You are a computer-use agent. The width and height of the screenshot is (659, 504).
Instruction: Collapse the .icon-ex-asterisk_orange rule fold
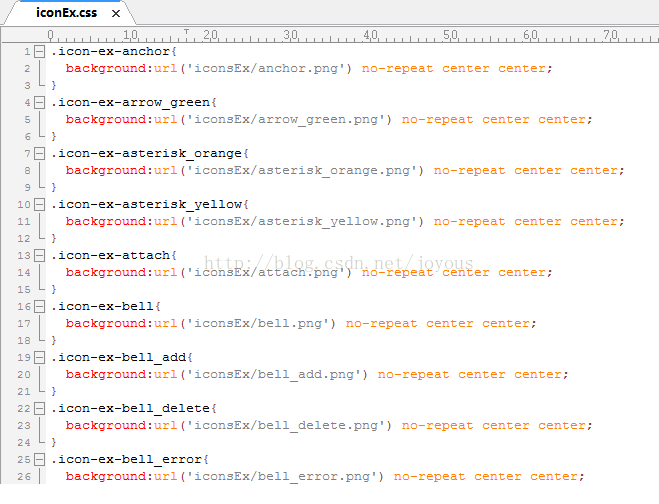pyautogui.click(x=39, y=153)
